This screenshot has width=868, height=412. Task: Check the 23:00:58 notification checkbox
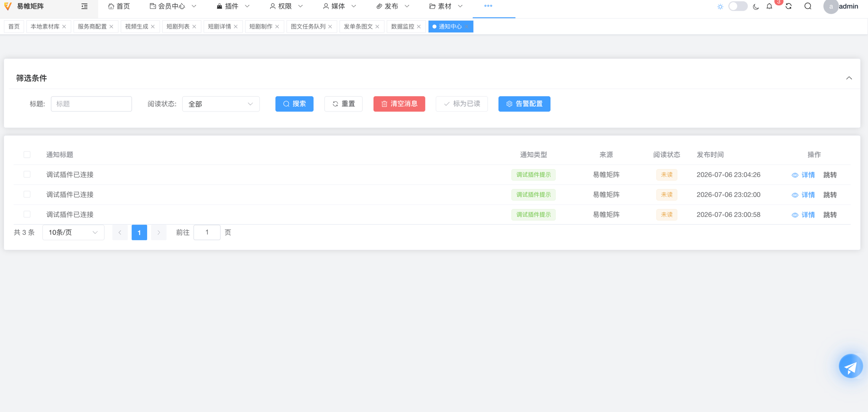pos(27,214)
